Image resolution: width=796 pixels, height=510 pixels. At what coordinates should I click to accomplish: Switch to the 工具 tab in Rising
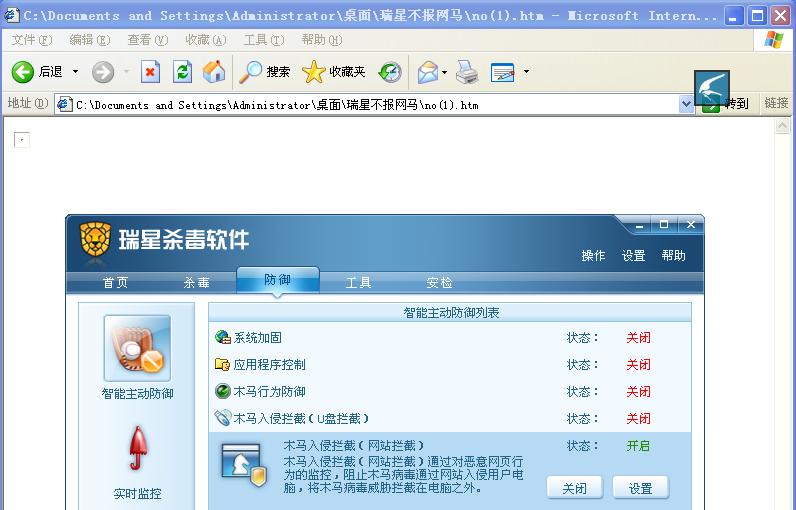click(358, 283)
